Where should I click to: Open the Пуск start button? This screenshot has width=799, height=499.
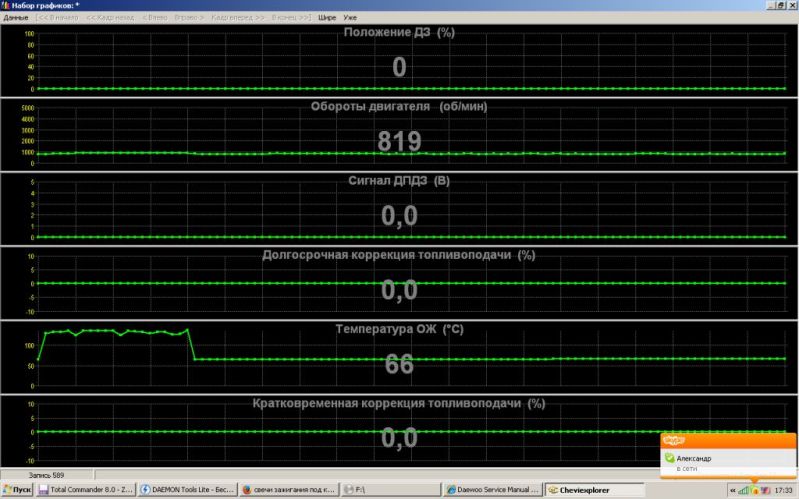(18, 490)
